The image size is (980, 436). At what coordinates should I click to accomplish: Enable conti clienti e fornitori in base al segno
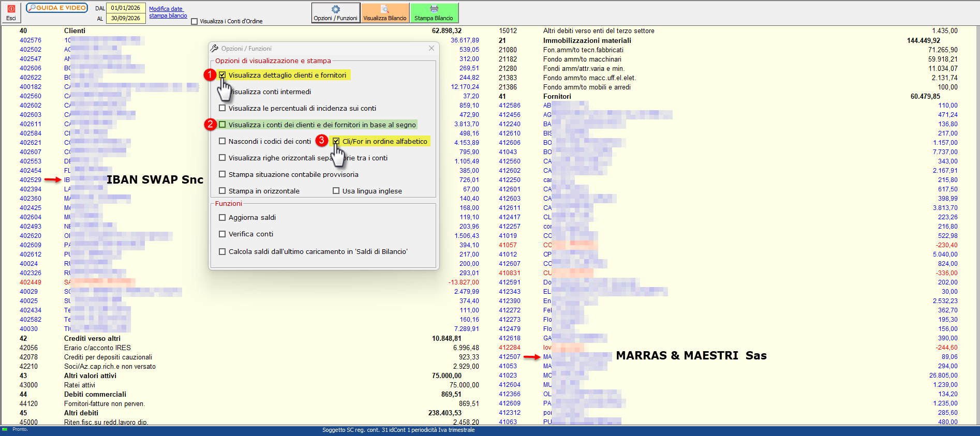tap(222, 125)
